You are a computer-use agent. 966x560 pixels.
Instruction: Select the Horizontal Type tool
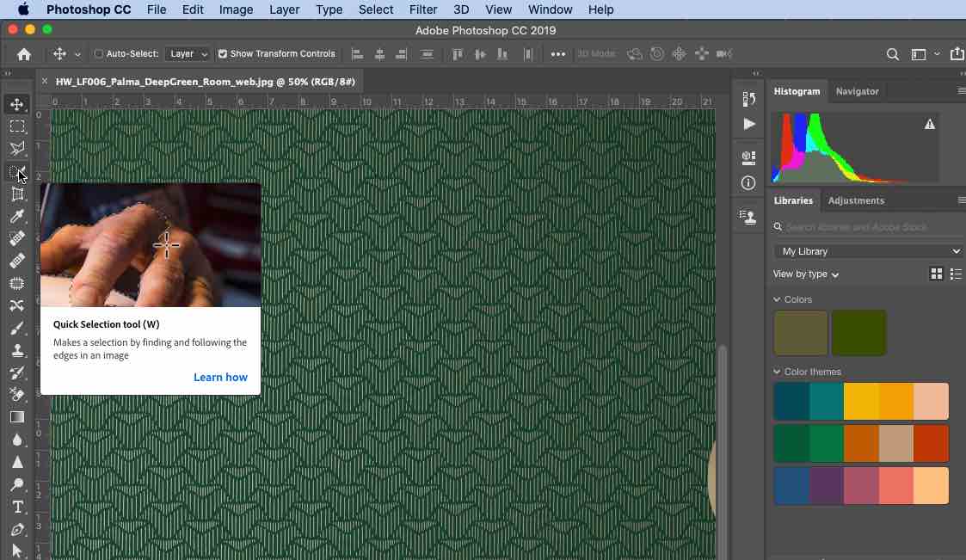pos(17,507)
